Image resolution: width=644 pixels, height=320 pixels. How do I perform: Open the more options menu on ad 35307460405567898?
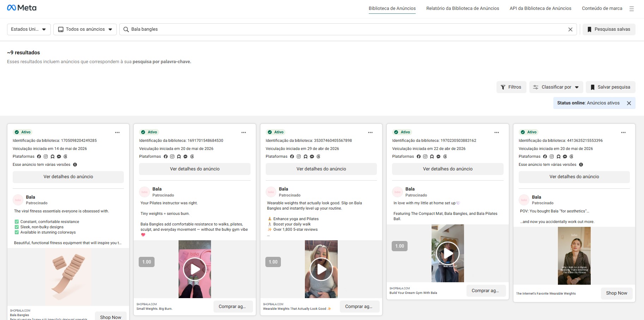370,132
